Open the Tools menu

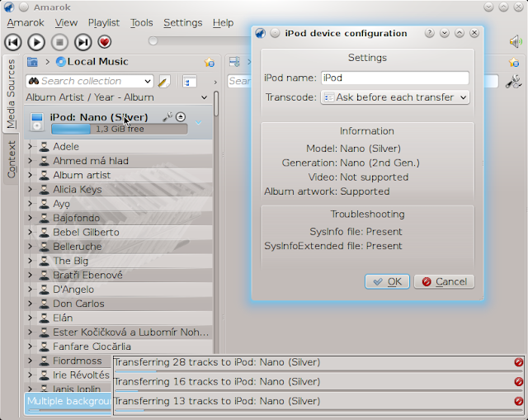pos(141,22)
